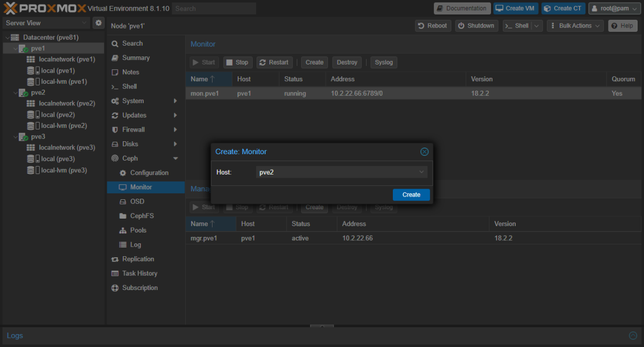Click the Monitor Restart button
644x347 pixels.
point(274,62)
